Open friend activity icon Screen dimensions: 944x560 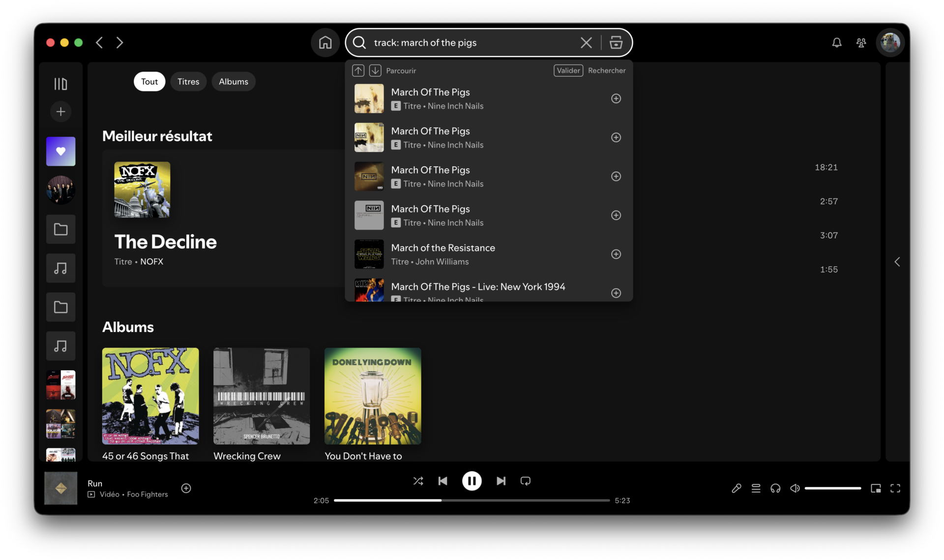tap(861, 43)
